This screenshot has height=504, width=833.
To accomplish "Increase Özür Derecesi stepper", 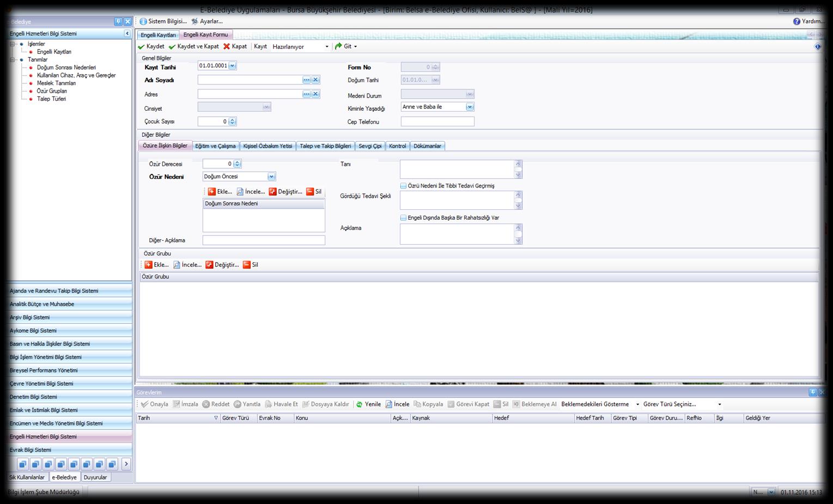I will pyautogui.click(x=238, y=162).
